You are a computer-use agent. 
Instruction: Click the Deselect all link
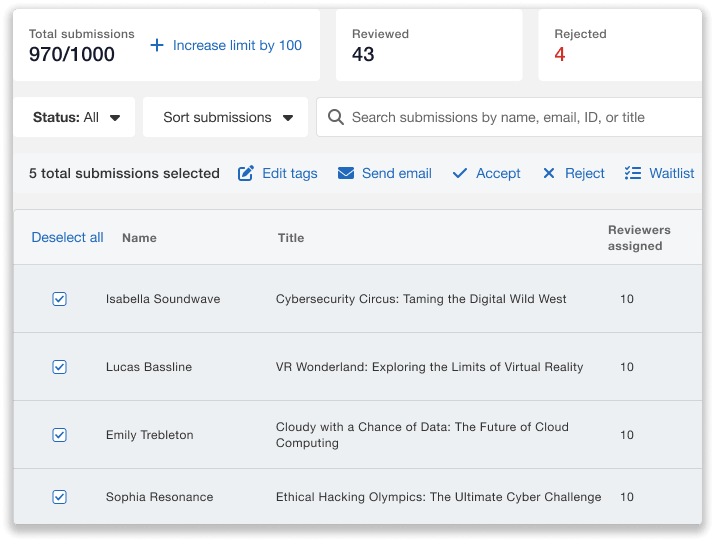tap(67, 237)
